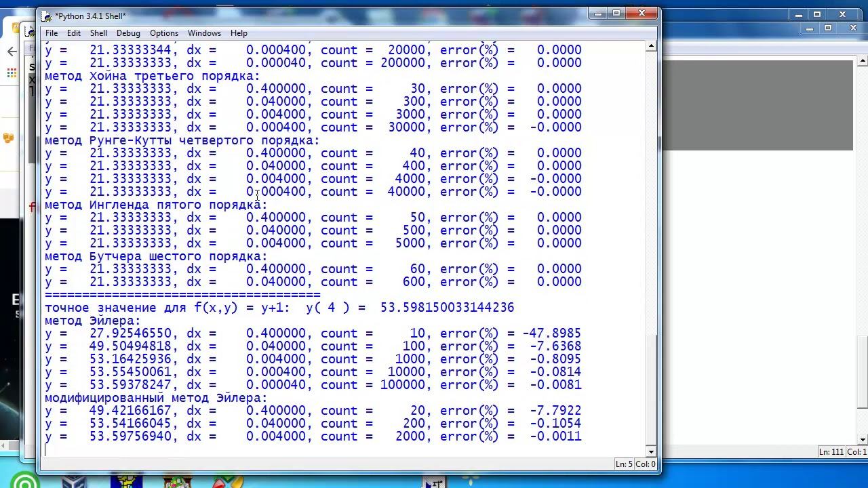Click the 'Col: 0' status bar entry
Screen dimensions: 868x488
click(646, 464)
